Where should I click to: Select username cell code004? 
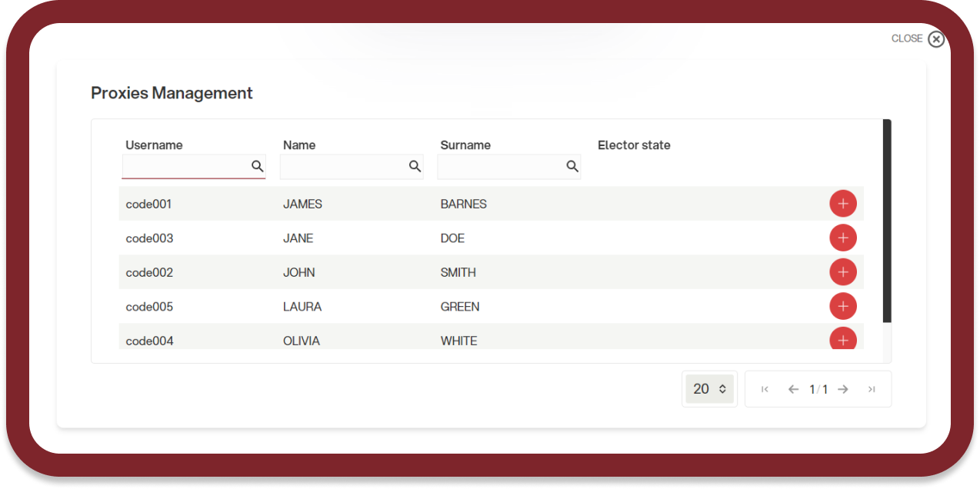(x=149, y=341)
